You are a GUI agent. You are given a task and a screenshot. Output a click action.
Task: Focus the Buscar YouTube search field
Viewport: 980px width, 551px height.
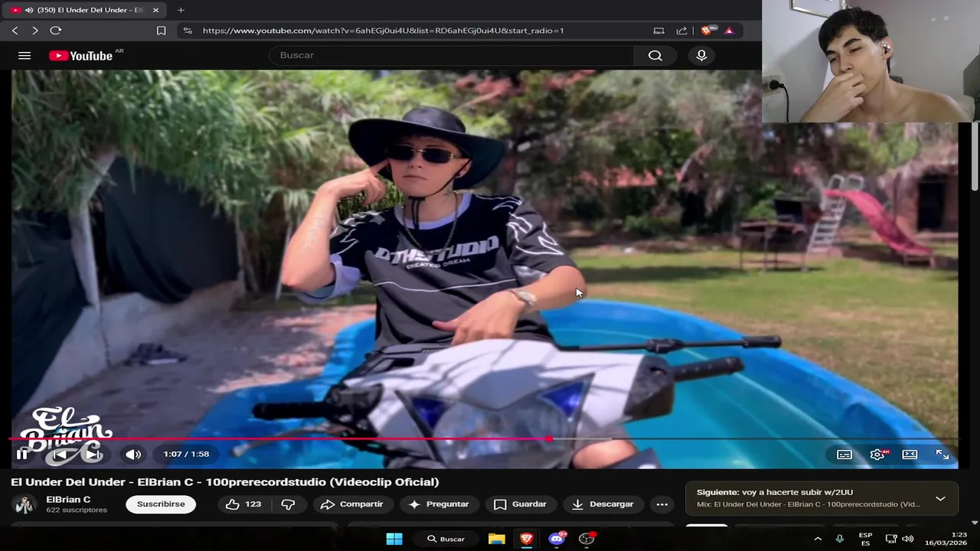452,55
